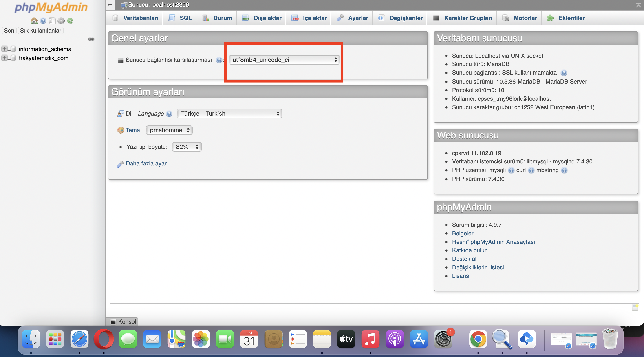The width and height of the screenshot is (644, 357).
Task: Click the text "Sunucu türü: MariaDB"
Action: 481,64
